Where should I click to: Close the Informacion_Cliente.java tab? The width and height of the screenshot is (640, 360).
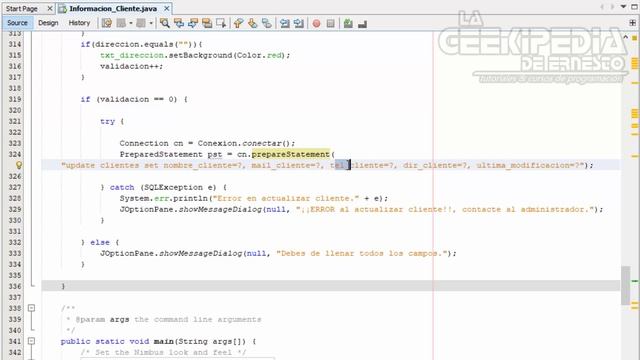[x=167, y=9]
